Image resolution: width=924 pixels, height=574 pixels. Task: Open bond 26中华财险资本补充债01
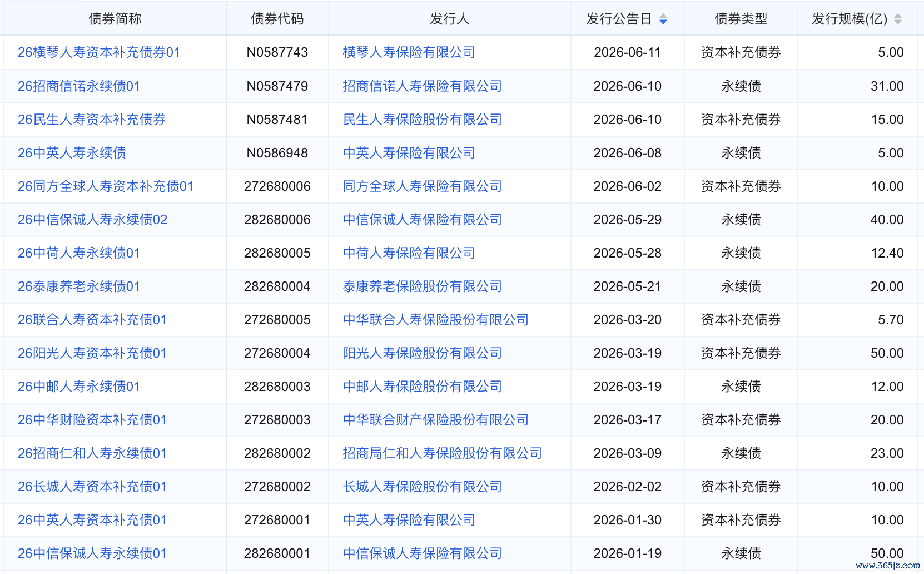[92, 420]
